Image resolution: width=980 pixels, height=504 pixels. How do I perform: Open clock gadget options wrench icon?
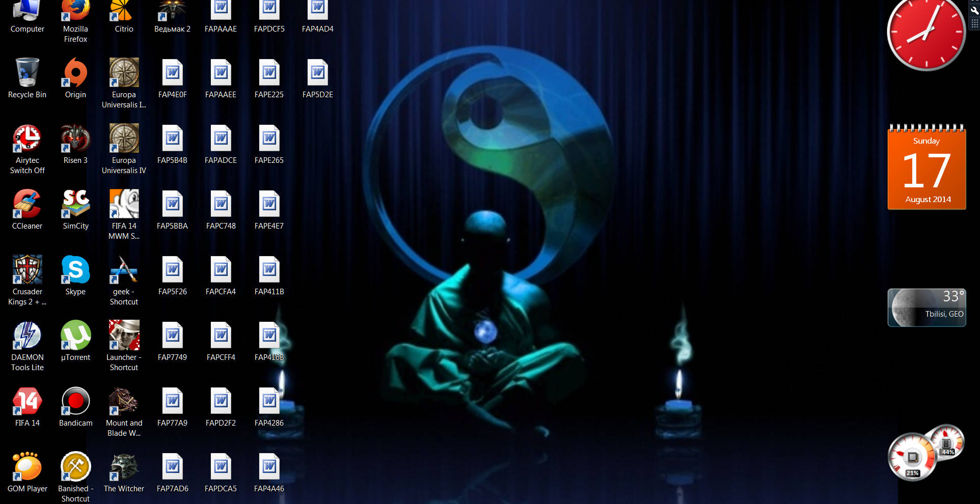[x=974, y=11]
